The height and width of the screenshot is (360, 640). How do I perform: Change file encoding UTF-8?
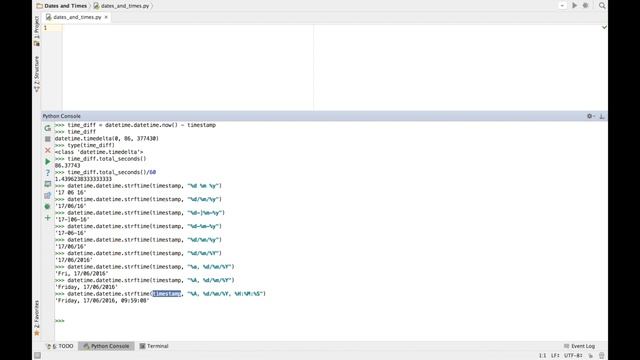[x=573, y=356]
